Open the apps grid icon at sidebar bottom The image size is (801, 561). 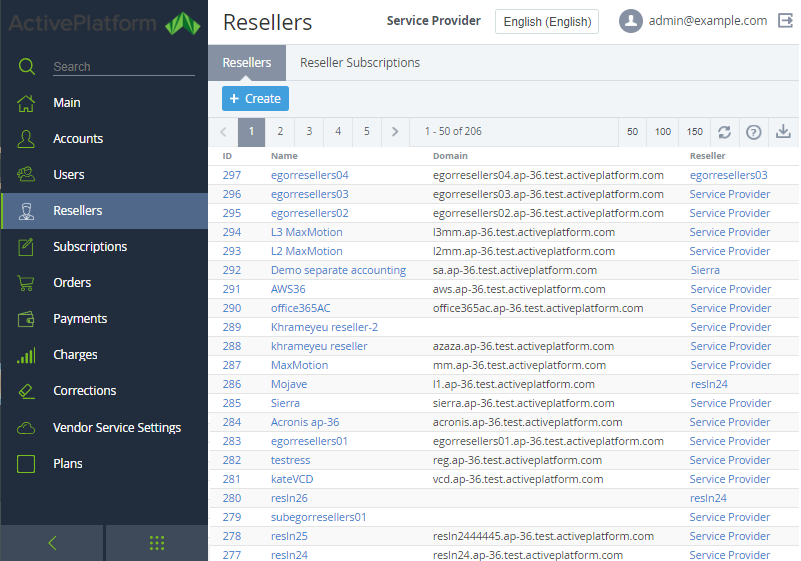pos(157,543)
